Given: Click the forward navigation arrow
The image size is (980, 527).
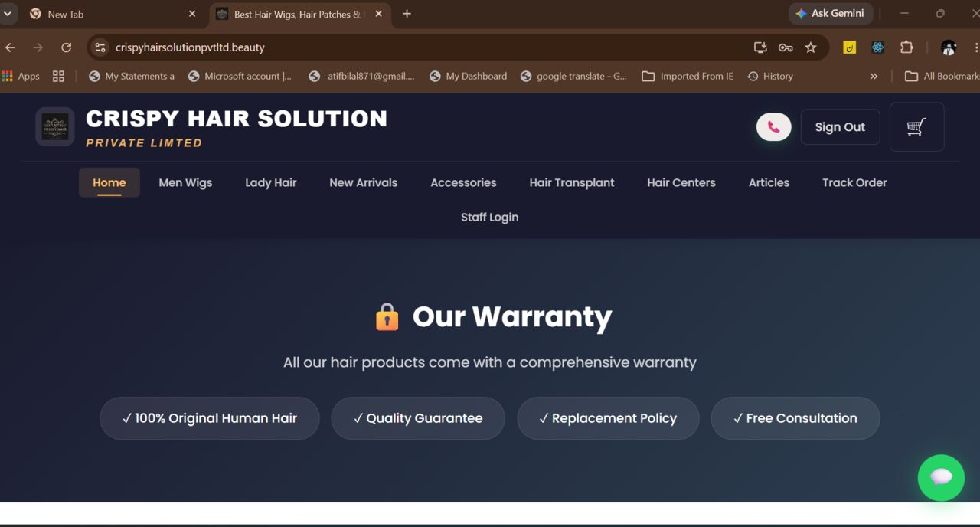Looking at the screenshot, I should 38,47.
